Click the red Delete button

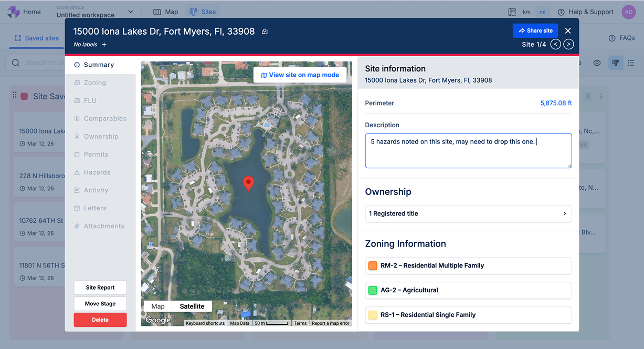(100, 320)
